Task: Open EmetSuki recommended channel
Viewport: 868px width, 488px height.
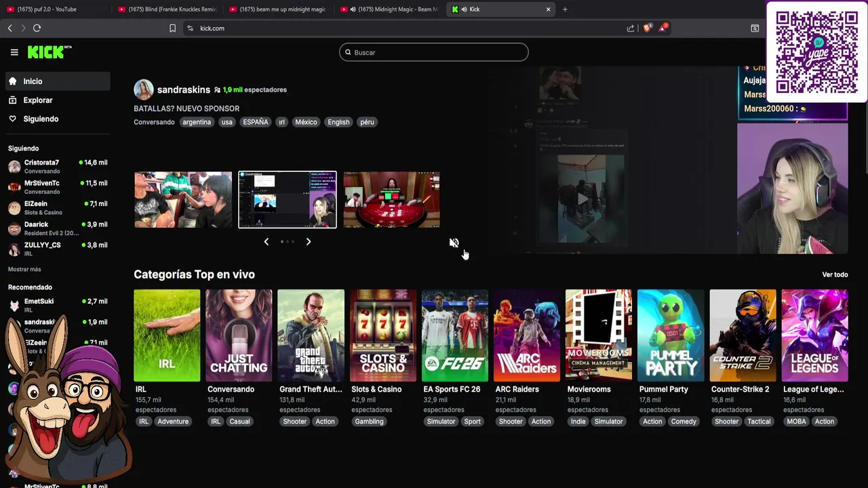Action: 57,305
